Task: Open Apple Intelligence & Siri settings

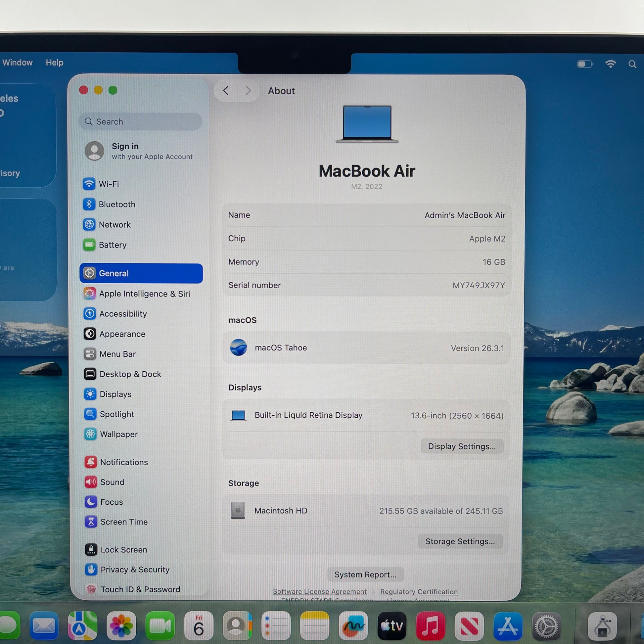Action: [x=144, y=294]
